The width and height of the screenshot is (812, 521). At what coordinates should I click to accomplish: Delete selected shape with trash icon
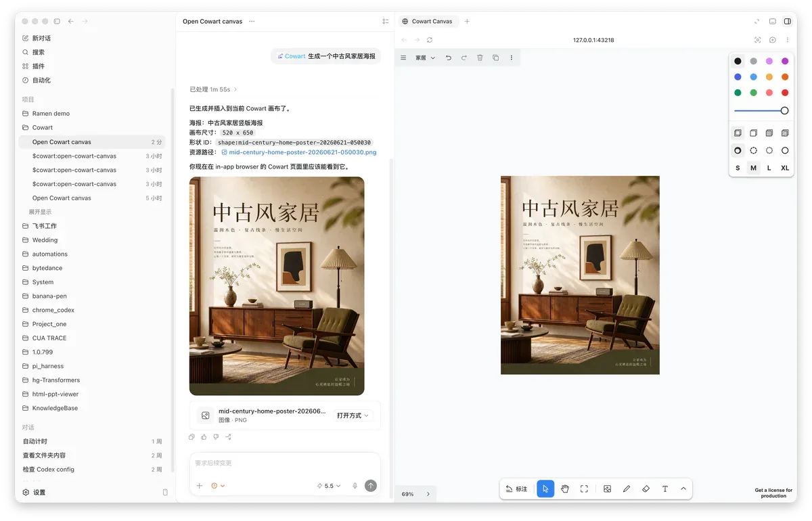480,58
